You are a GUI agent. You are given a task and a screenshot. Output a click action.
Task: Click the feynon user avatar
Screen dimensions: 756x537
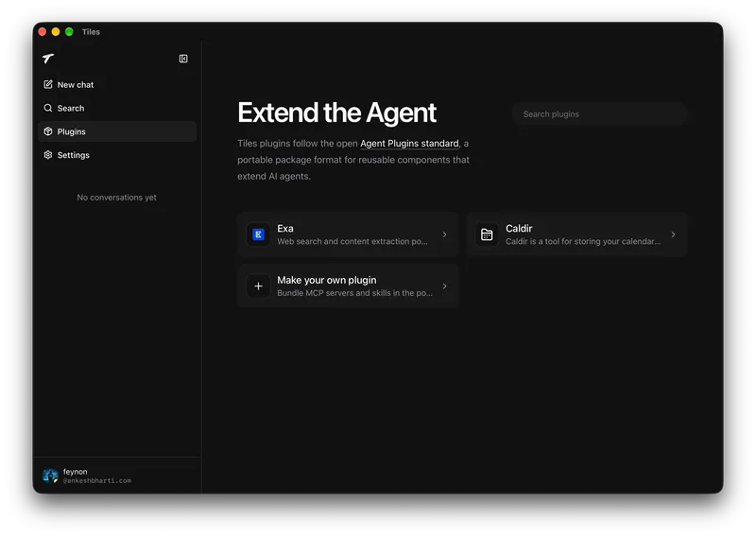click(x=50, y=476)
